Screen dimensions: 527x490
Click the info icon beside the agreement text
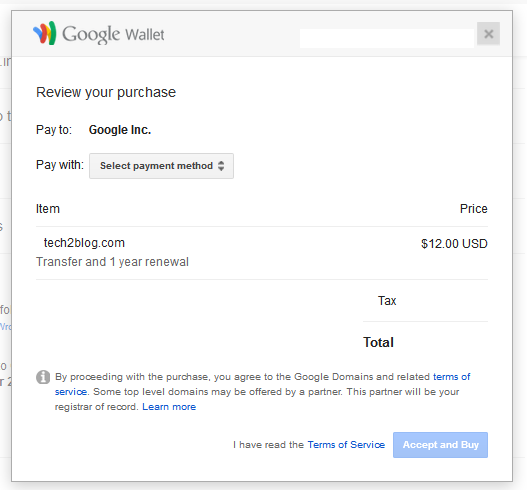[43, 377]
